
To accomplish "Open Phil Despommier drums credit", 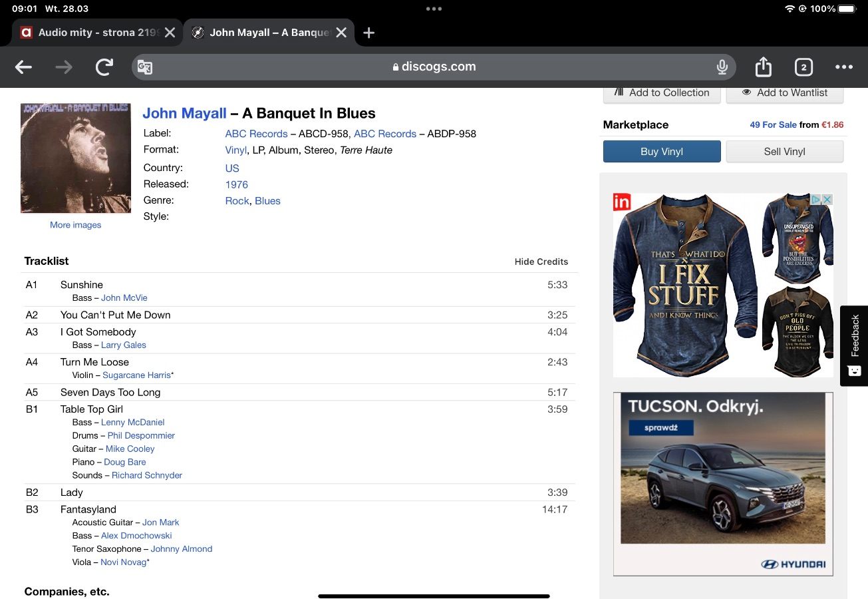I will pos(141,436).
